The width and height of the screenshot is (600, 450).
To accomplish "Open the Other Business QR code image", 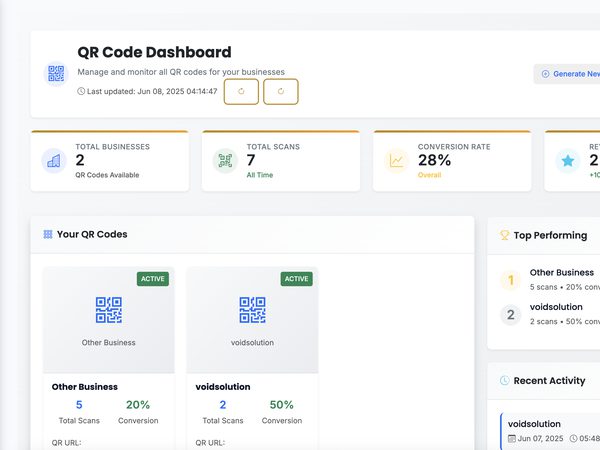I will click(109, 310).
